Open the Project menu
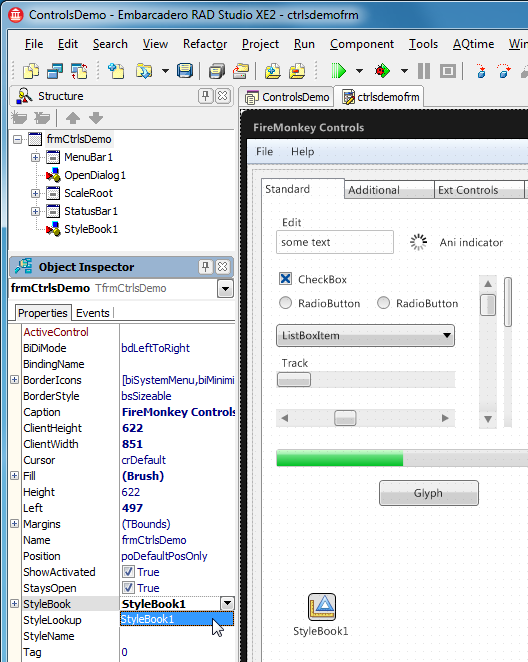Viewport: 528px width, 662px height. tap(260, 44)
